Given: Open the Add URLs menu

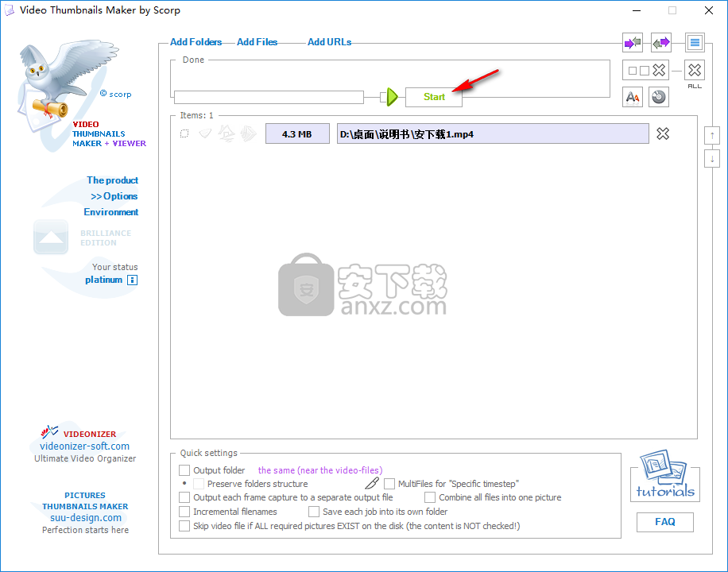Looking at the screenshot, I should pos(329,42).
